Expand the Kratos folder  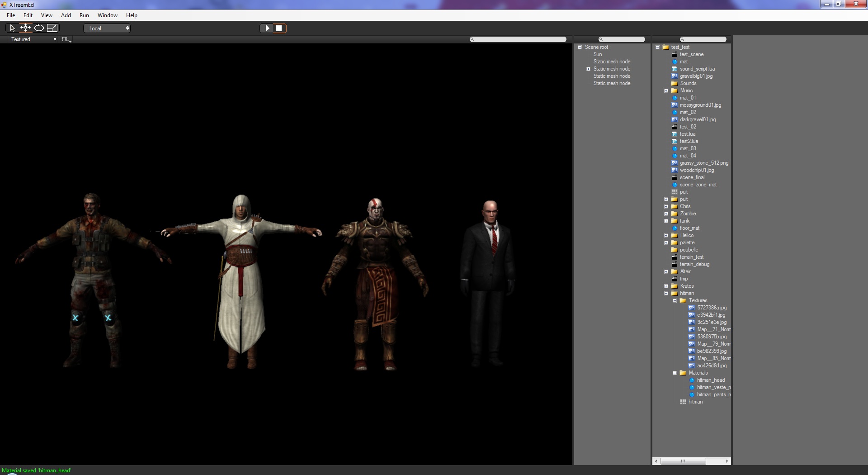pos(666,286)
